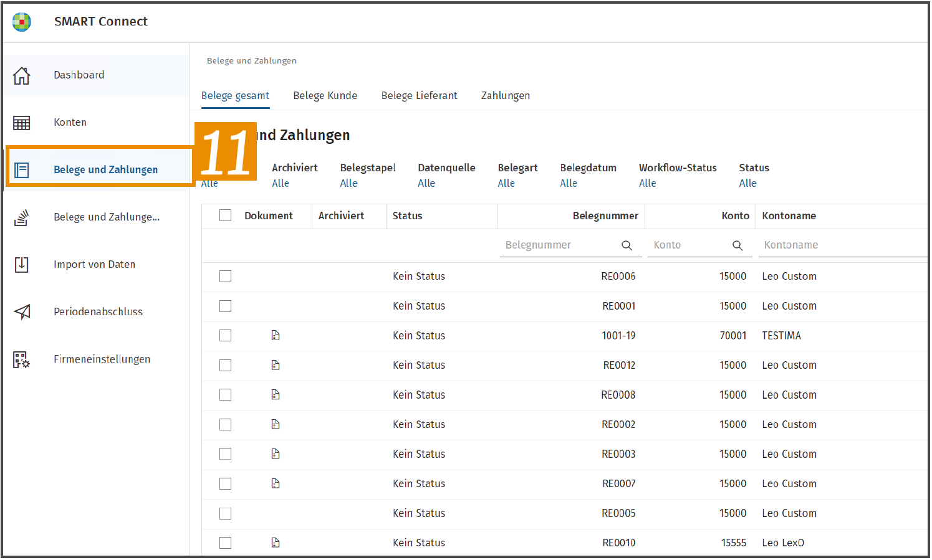Click the Belegnummer search magnifier icon
The image size is (932, 560).
627,245
